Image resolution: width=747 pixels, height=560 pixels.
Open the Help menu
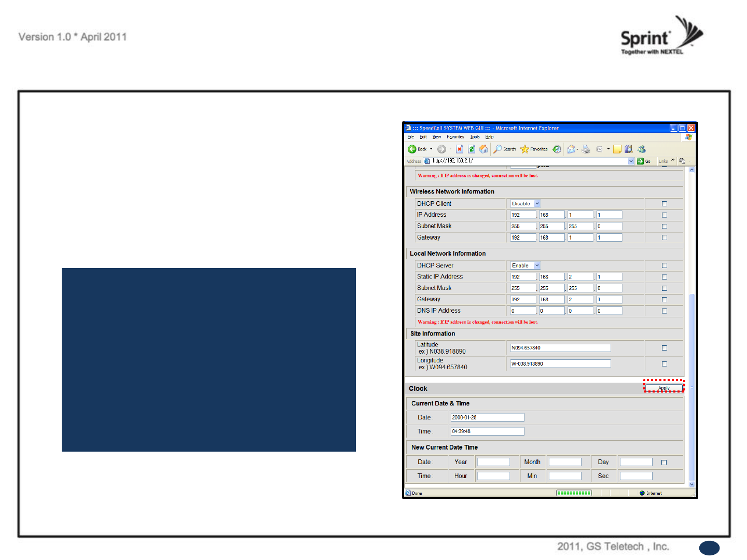coord(490,137)
